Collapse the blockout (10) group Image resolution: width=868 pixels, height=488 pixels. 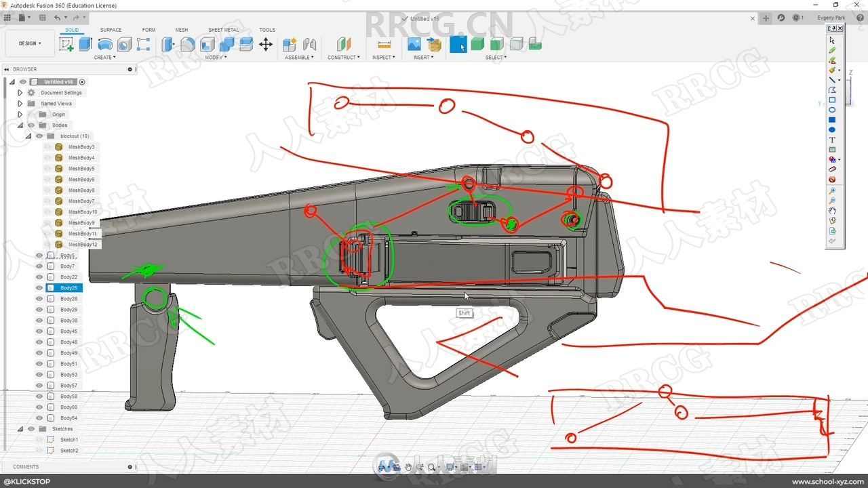click(x=28, y=136)
